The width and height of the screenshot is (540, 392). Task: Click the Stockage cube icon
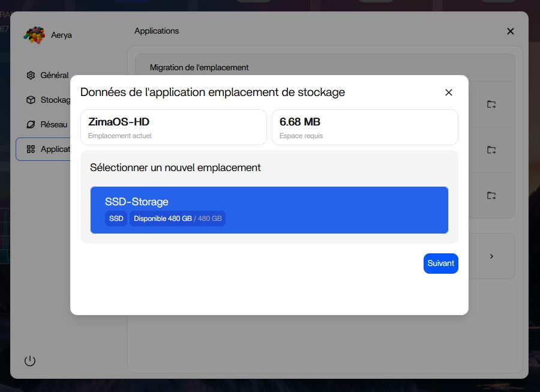coord(31,100)
